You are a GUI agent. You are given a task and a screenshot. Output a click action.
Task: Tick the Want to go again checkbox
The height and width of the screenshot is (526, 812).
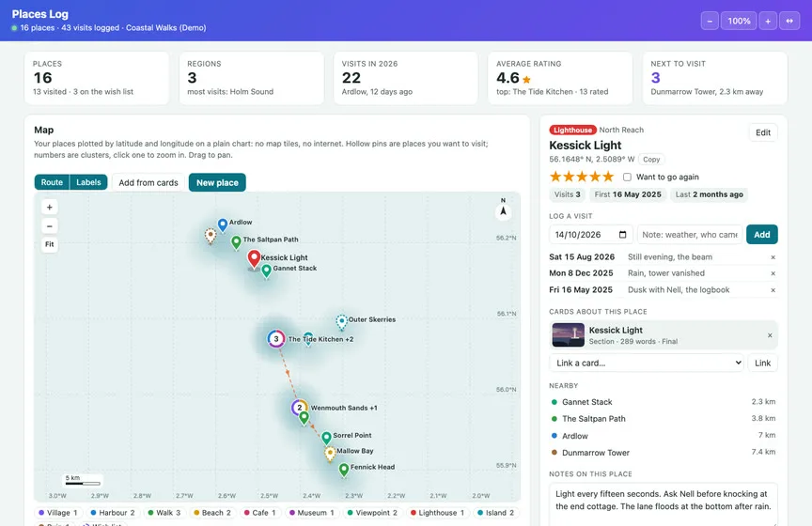(x=627, y=178)
